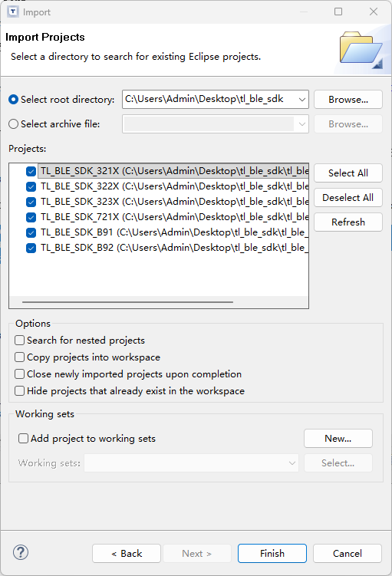
Task: Click the help question mark icon
Action: [21, 552]
